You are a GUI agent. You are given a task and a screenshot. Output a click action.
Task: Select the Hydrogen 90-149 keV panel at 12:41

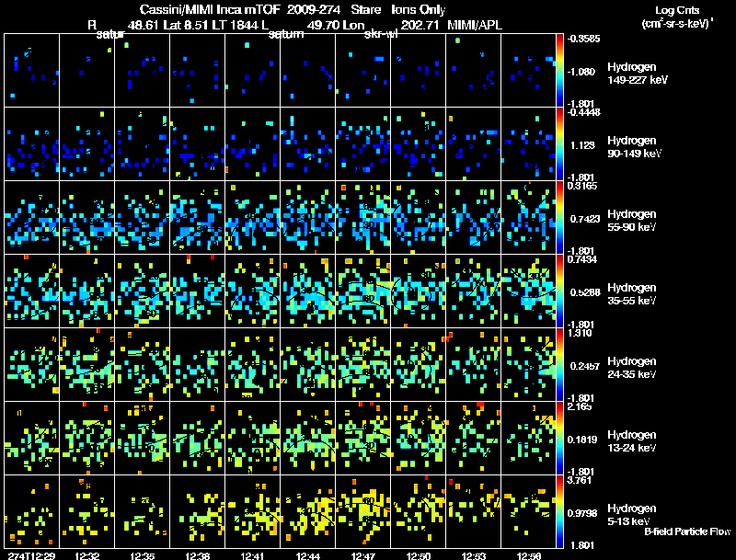(252, 144)
